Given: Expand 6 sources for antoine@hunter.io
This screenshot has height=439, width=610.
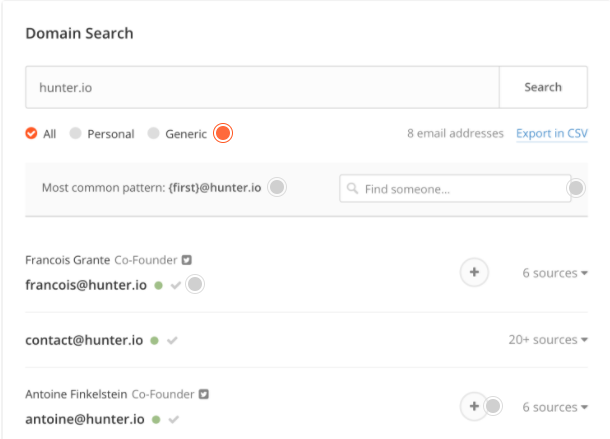Looking at the screenshot, I should (x=555, y=407).
